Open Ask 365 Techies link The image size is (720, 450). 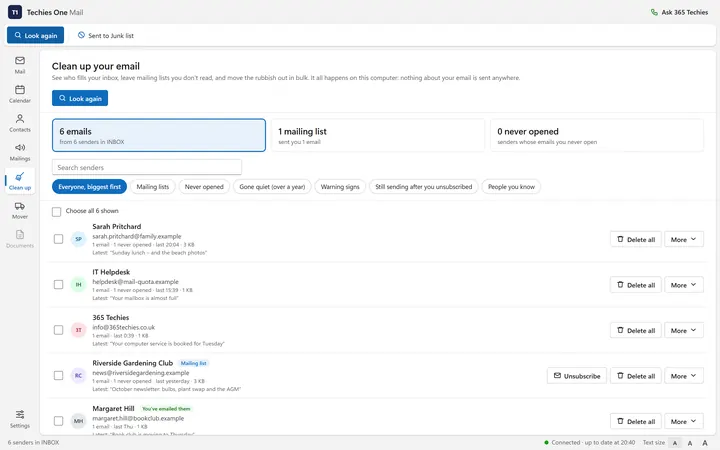pos(679,12)
